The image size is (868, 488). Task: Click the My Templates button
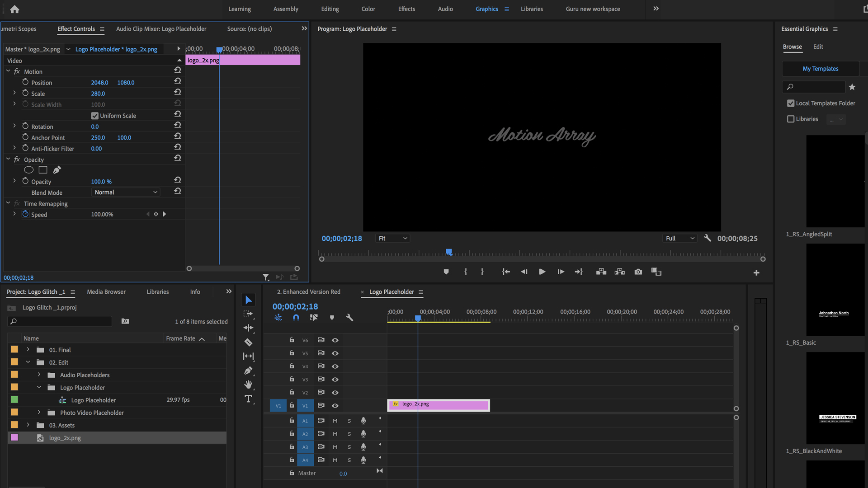(820, 68)
